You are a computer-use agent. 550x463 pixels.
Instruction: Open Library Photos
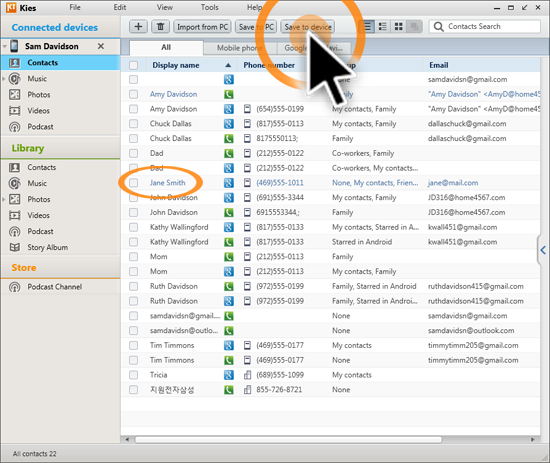click(x=39, y=199)
